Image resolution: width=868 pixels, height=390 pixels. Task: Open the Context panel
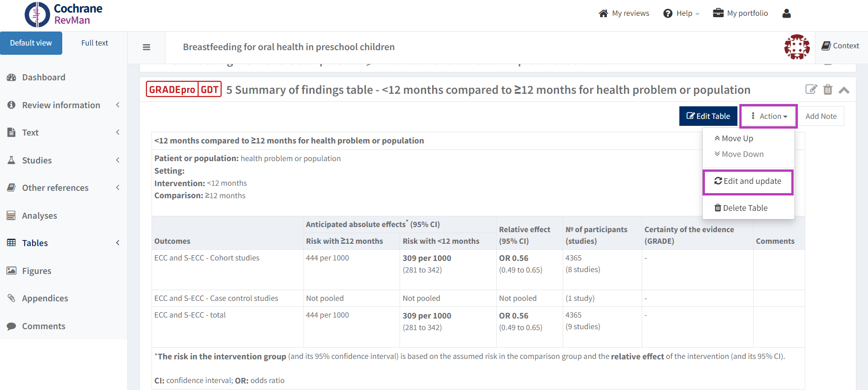click(841, 46)
